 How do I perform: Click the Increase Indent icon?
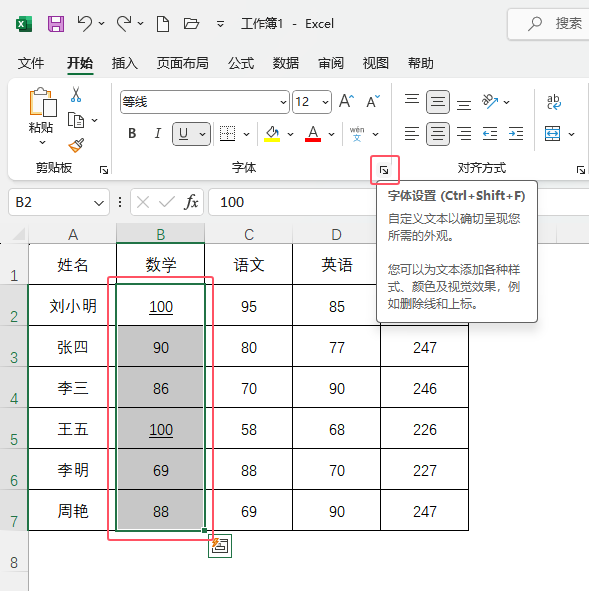point(516,134)
